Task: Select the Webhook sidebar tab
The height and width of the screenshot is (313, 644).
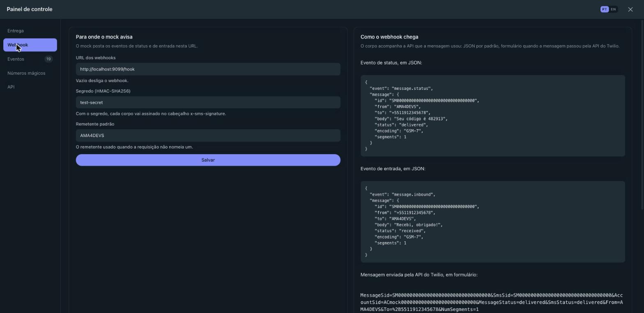Action: click(x=30, y=45)
